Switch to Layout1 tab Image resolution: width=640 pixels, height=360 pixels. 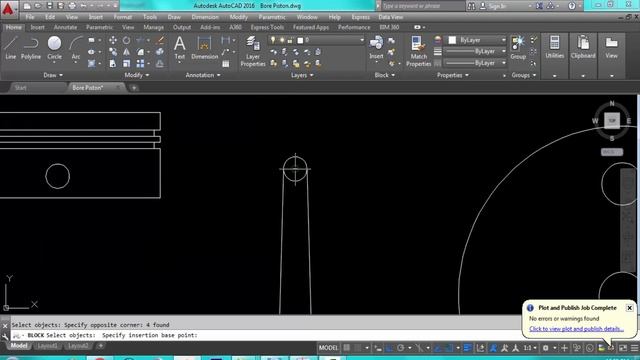(47, 346)
